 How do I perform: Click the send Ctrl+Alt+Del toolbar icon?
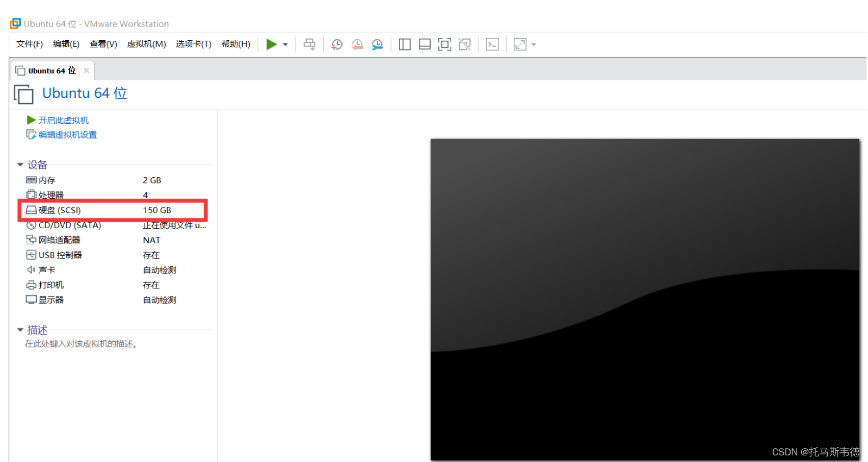pos(309,44)
